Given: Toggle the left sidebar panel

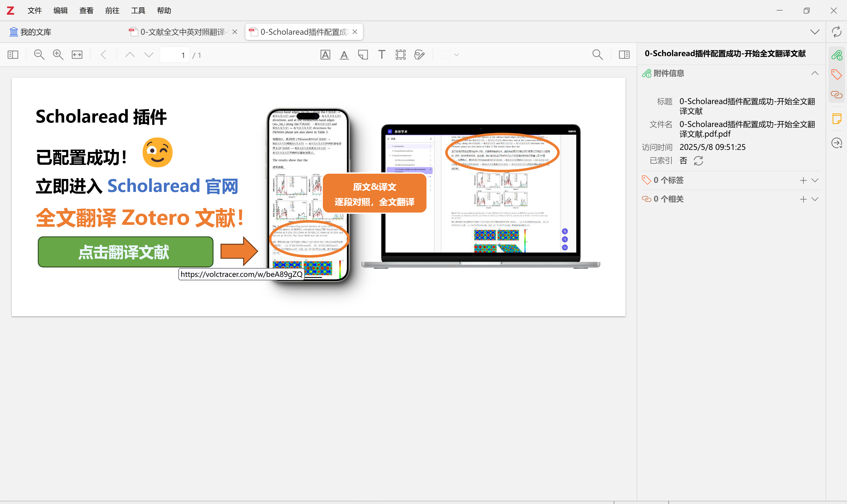Looking at the screenshot, I should click(x=13, y=55).
